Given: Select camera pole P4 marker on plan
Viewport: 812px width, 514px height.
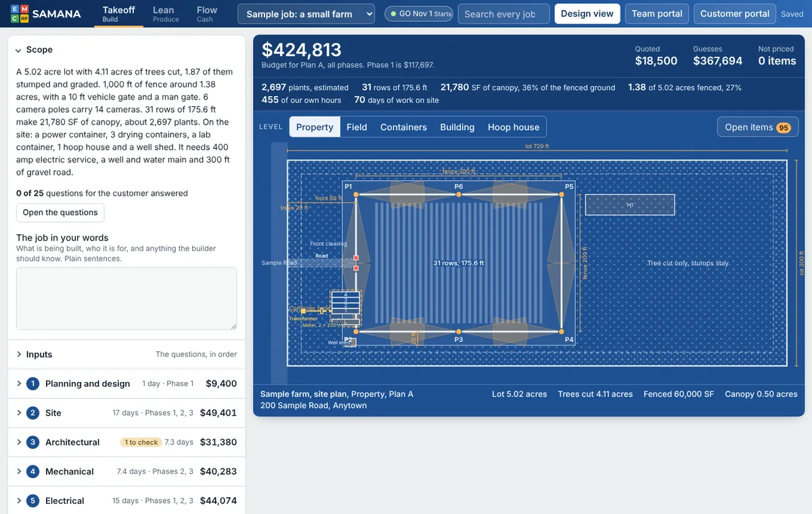Looking at the screenshot, I should pos(562,331).
